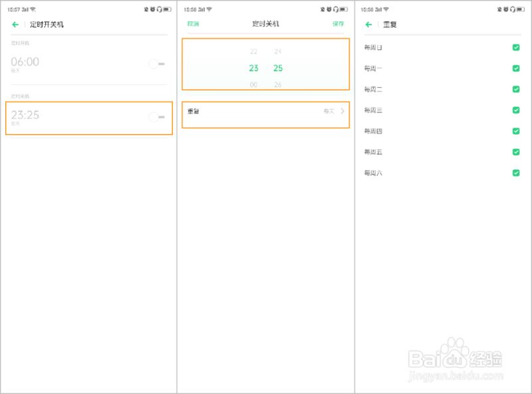532x394 pixels.
Task: Toggle the 06:00 scheduled power-on switch
Action: click(157, 64)
